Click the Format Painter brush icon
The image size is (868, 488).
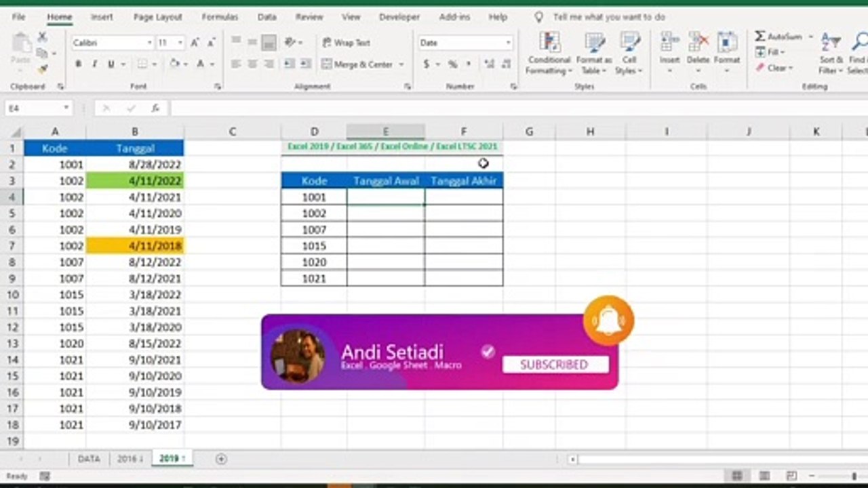[x=43, y=68]
